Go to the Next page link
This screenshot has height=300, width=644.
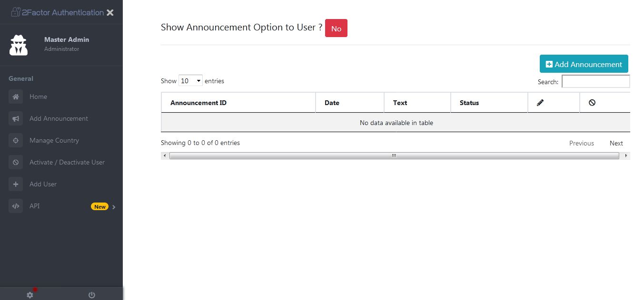616,143
